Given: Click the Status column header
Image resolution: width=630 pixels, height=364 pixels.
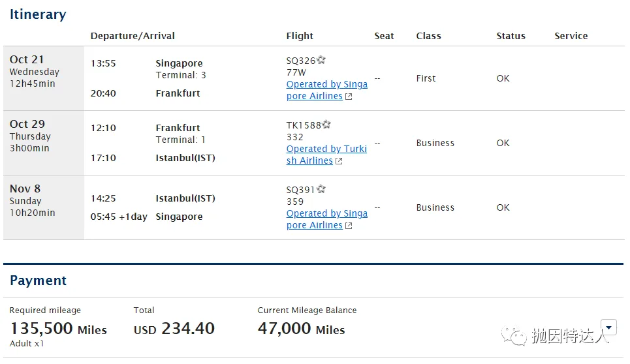Looking at the screenshot, I should tap(511, 36).
